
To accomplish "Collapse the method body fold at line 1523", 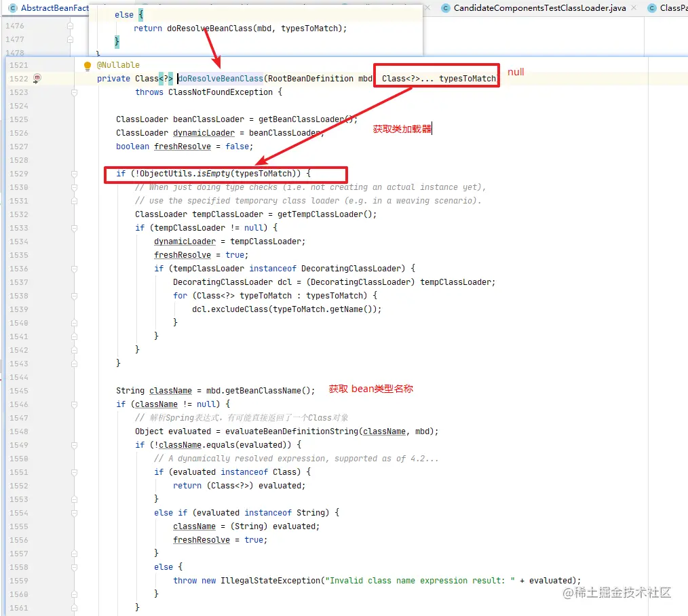I will coord(74,92).
